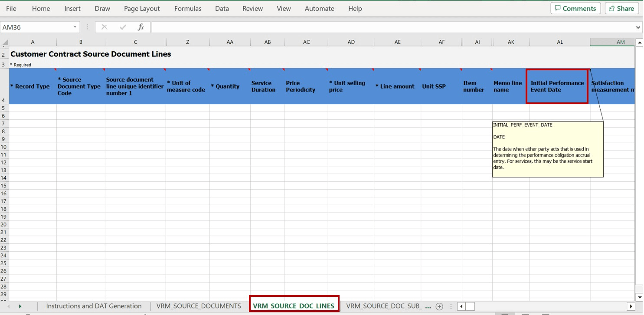This screenshot has height=315, width=644.
Task: Open the vertical dots menu next to Name Box
Action: point(87,27)
